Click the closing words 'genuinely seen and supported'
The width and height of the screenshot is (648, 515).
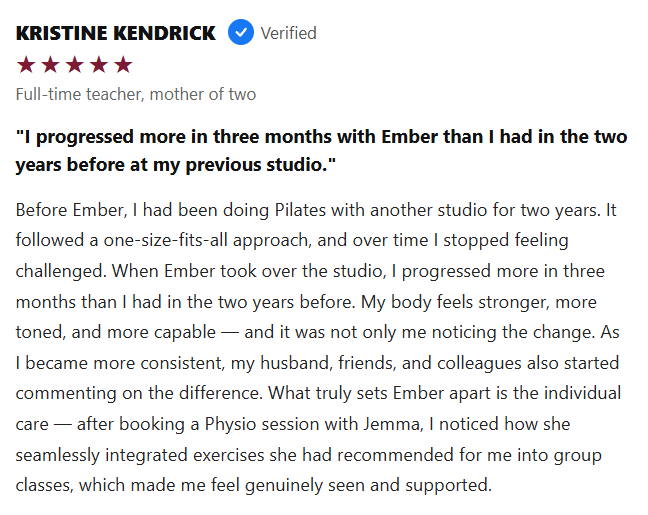click(x=368, y=485)
